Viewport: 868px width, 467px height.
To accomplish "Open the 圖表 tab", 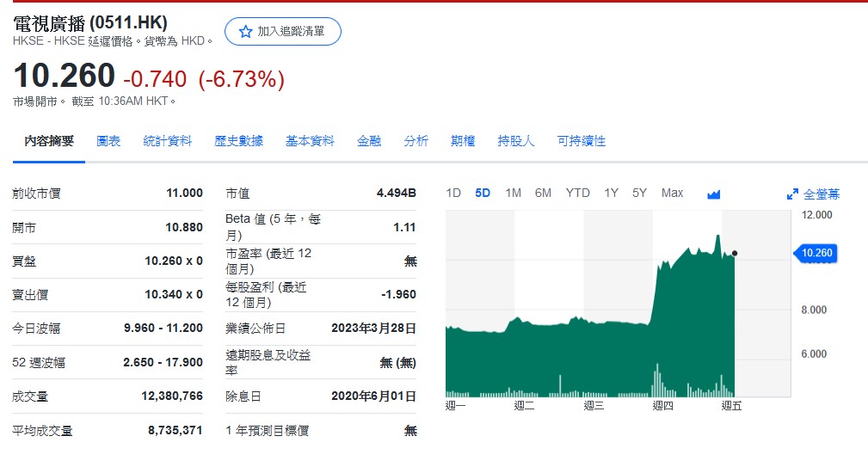I will [108, 141].
